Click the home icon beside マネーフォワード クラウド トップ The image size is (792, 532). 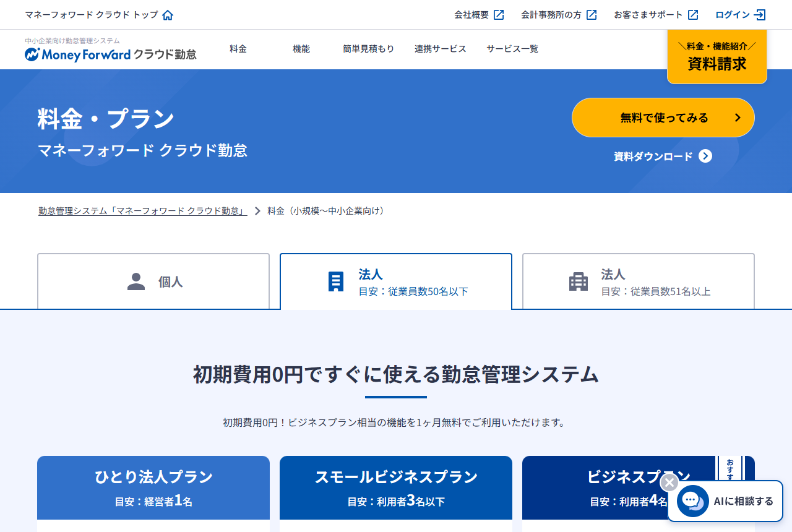pos(168,15)
